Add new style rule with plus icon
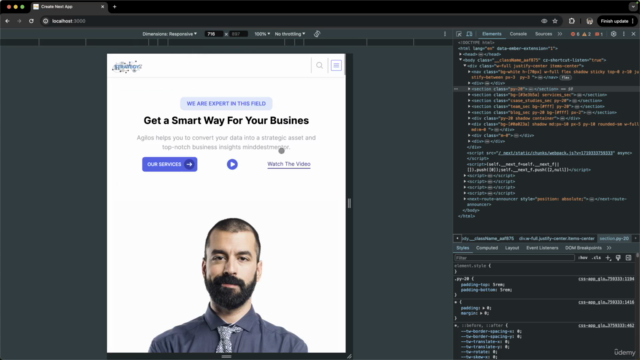This screenshot has width=640, height=360. pyautogui.click(x=608, y=258)
